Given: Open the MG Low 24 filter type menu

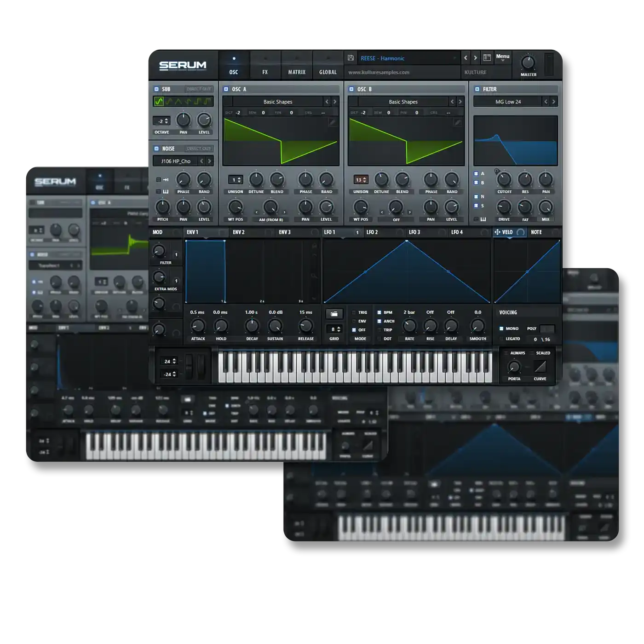Looking at the screenshot, I should (508, 102).
